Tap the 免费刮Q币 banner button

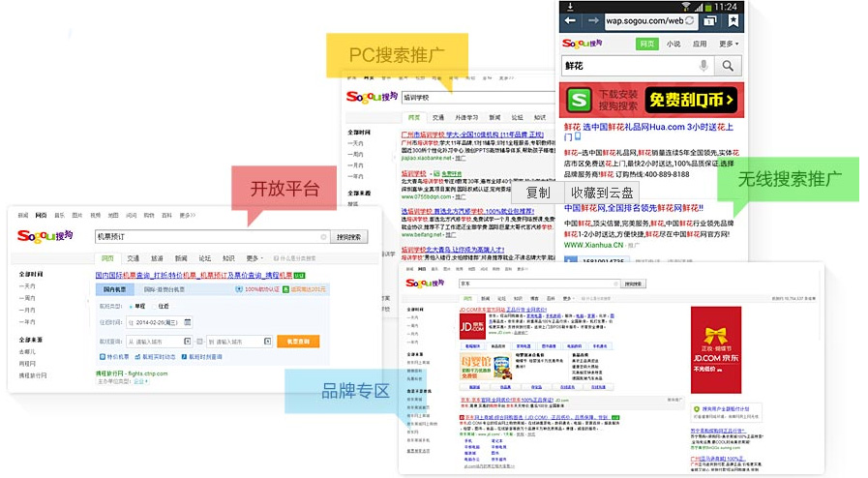(x=691, y=100)
